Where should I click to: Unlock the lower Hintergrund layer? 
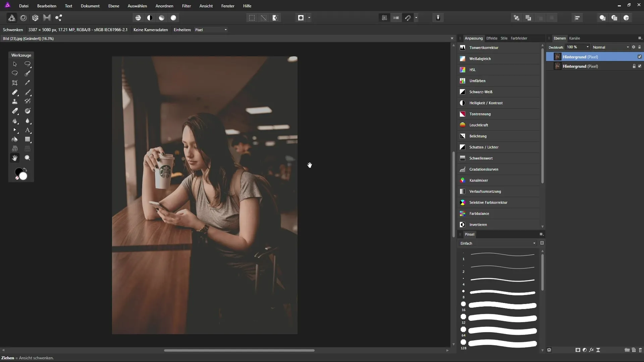pos(634,66)
